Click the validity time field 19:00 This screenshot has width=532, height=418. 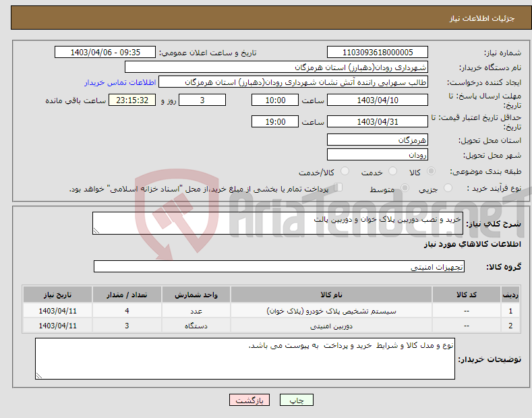point(275,121)
